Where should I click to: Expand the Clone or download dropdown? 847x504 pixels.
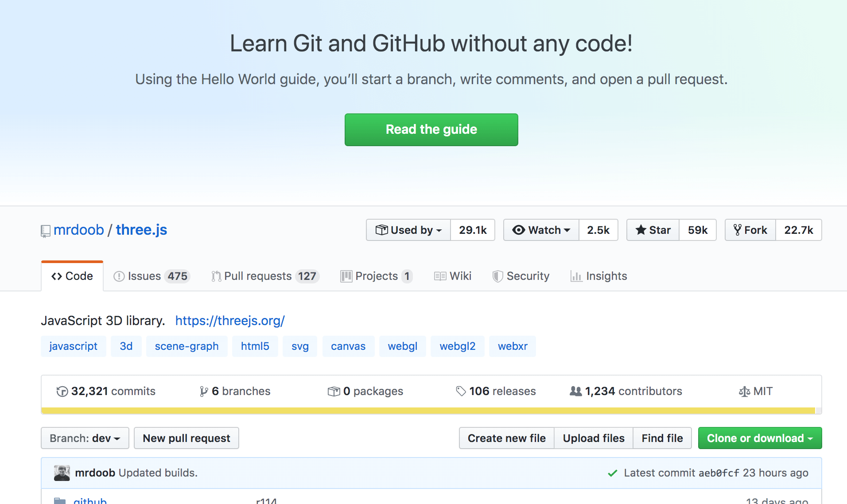click(x=760, y=438)
